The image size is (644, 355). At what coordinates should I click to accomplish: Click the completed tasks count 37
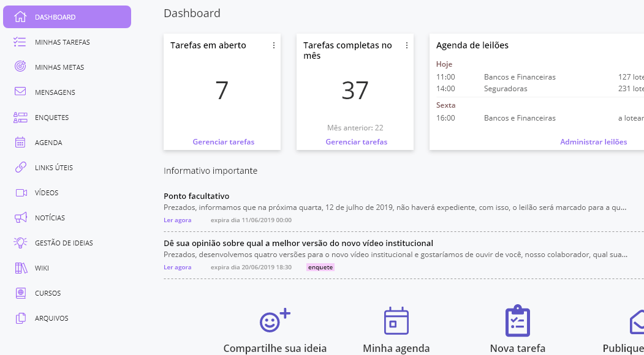coord(355,91)
